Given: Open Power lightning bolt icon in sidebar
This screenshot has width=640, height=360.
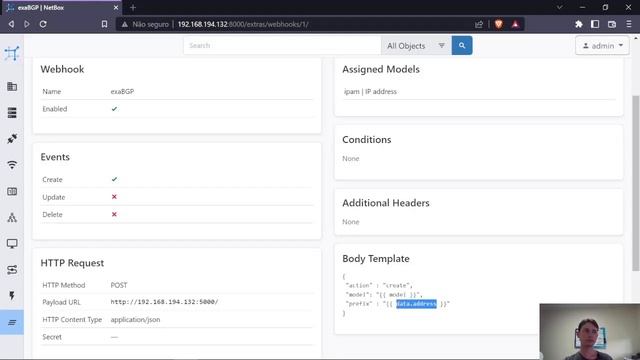Looking at the screenshot, I should 12,296.
